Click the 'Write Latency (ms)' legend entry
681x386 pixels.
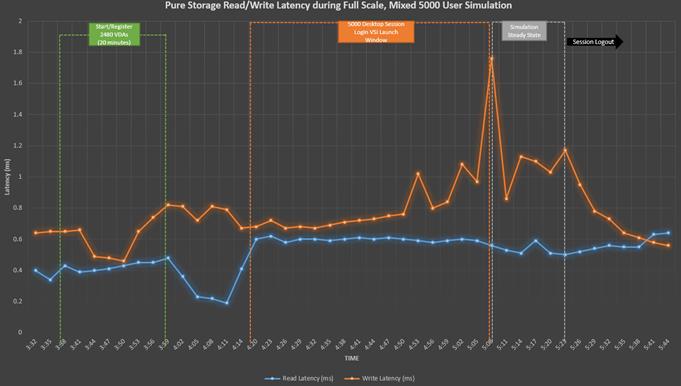[x=380, y=379]
